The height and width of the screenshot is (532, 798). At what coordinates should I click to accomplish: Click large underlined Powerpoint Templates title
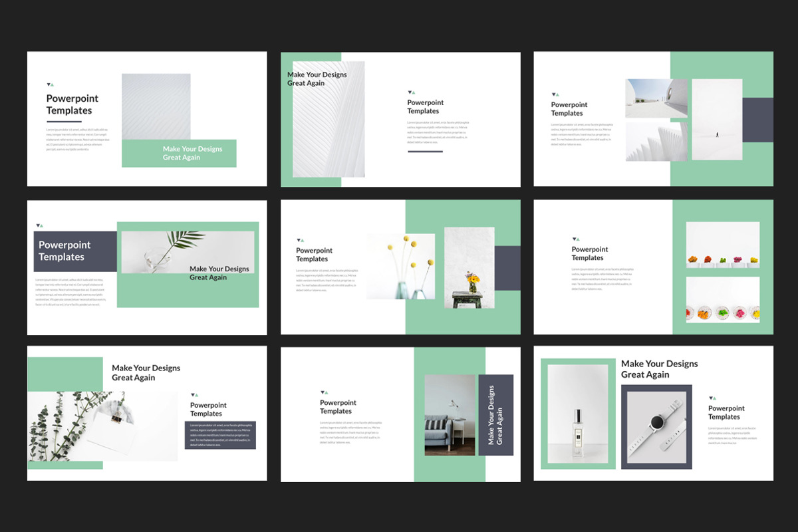[72, 104]
